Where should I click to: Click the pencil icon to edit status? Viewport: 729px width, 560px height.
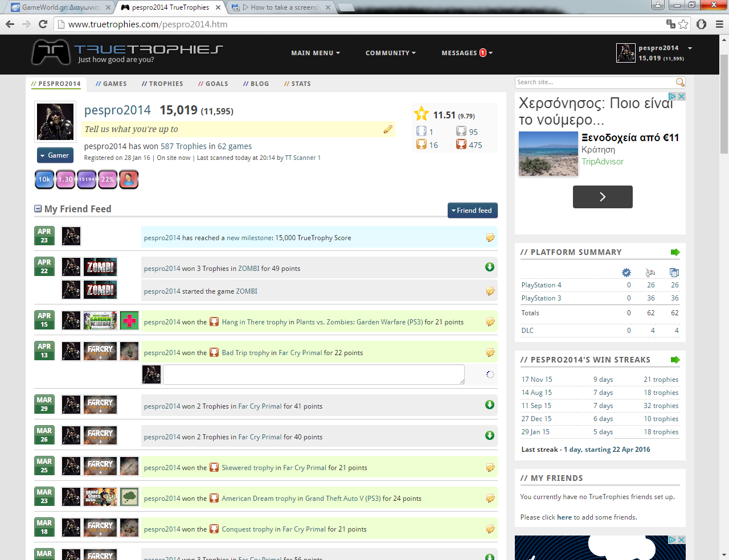(x=388, y=129)
